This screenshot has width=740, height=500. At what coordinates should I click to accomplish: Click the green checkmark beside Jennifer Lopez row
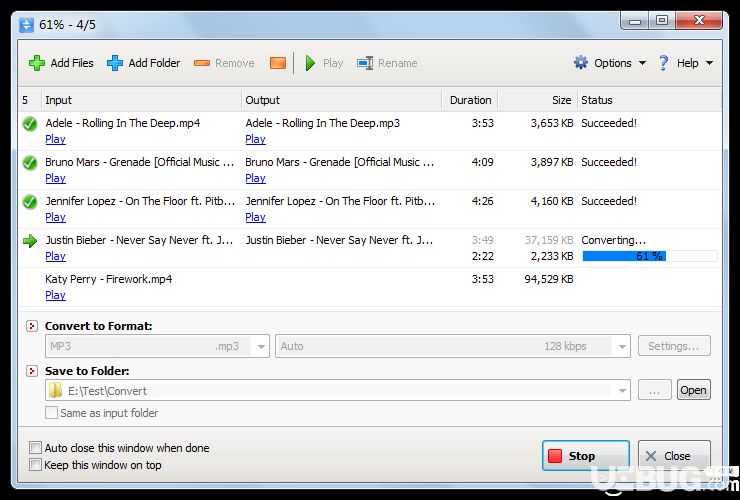coord(30,202)
